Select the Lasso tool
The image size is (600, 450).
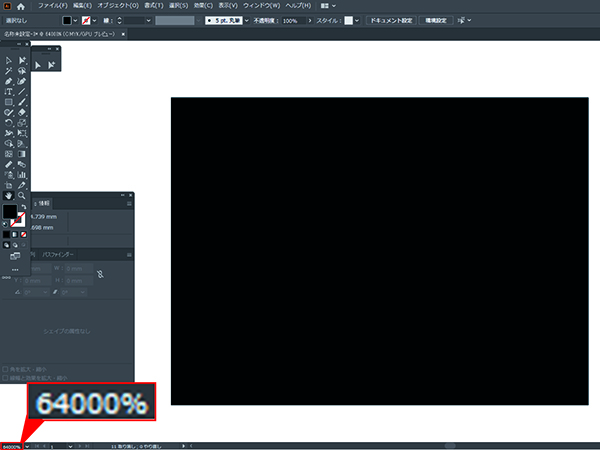22,71
